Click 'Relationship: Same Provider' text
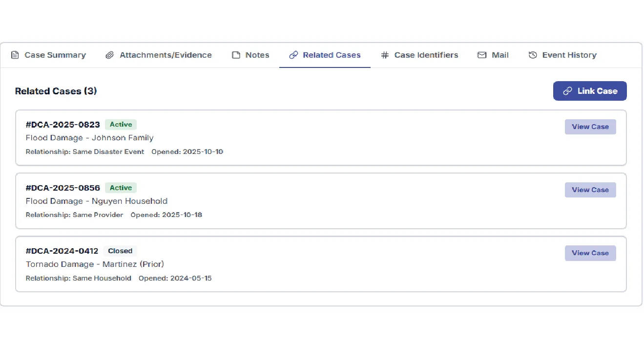The height and width of the screenshot is (349, 644). pyautogui.click(x=74, y=215)
